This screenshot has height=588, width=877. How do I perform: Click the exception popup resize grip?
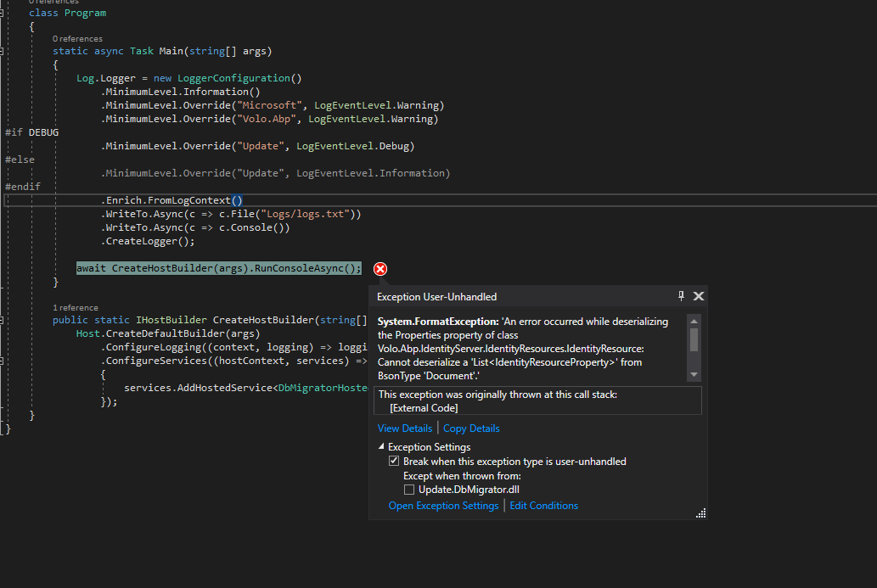700,512
